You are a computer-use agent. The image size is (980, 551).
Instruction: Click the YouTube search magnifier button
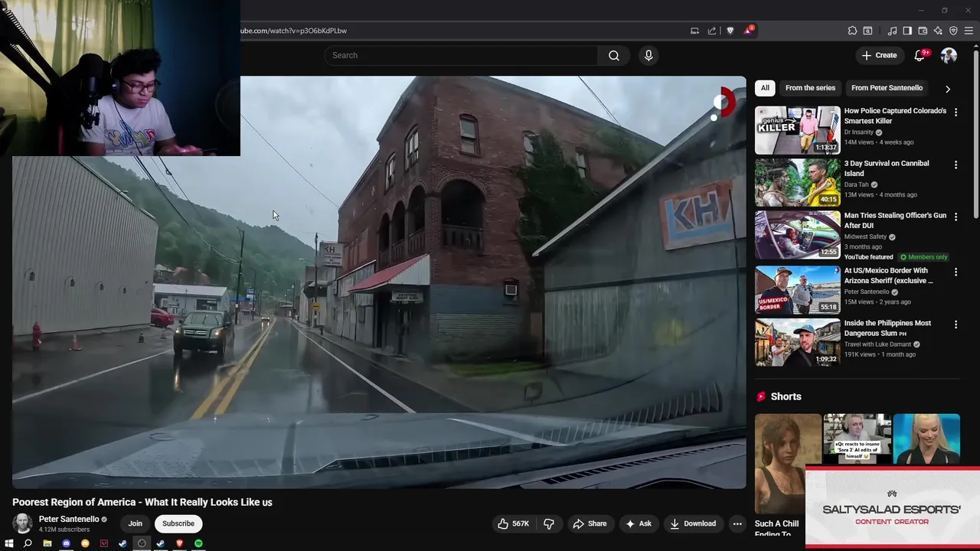coord(614,55)
